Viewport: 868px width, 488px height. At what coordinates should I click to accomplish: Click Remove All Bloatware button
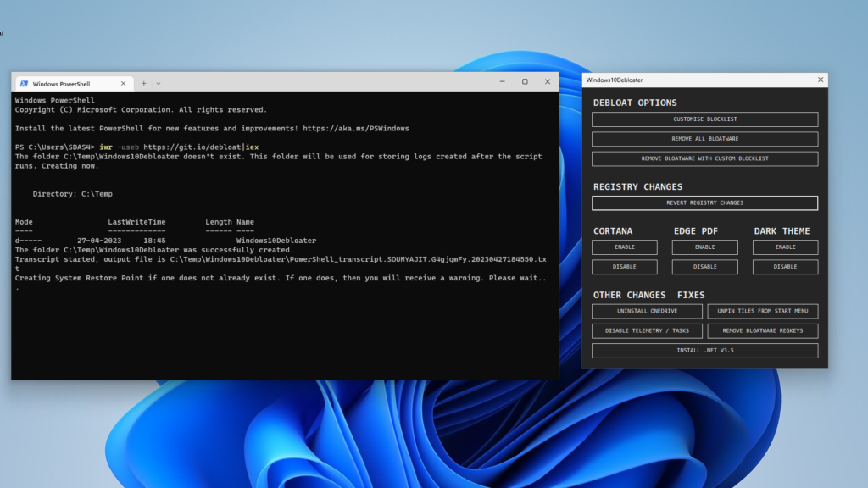coord(704,139)
